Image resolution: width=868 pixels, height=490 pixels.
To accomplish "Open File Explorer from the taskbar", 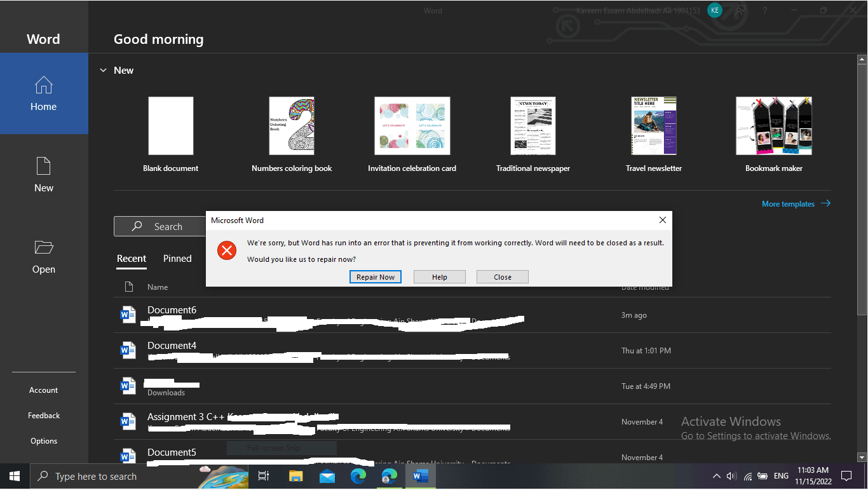I will coord(295,476).
